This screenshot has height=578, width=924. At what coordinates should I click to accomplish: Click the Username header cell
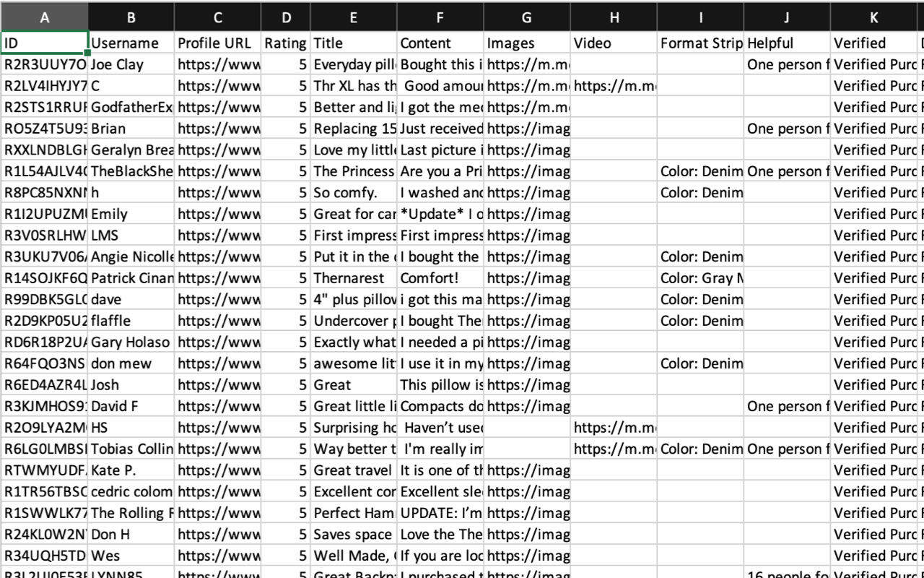[x=131, y=43]
